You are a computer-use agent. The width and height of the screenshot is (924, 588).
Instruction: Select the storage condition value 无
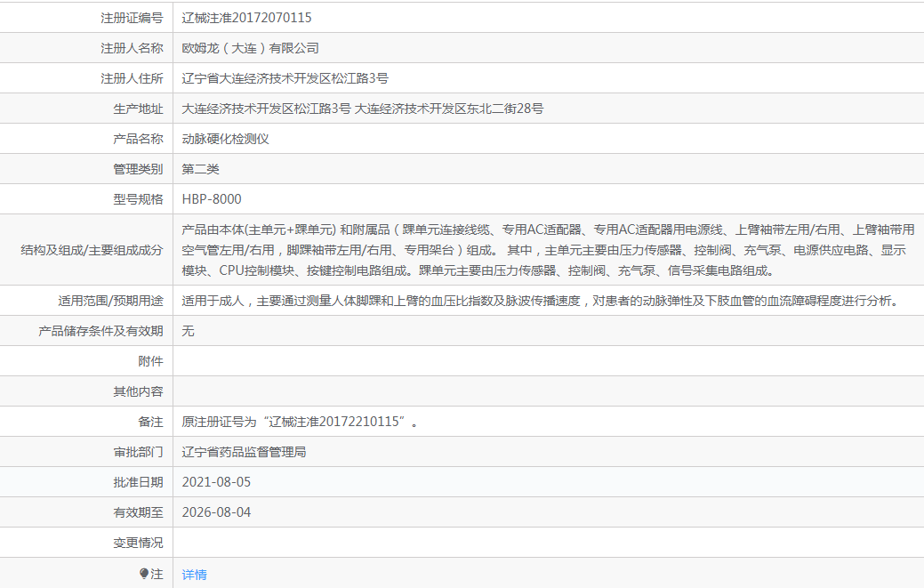[188, 331]
